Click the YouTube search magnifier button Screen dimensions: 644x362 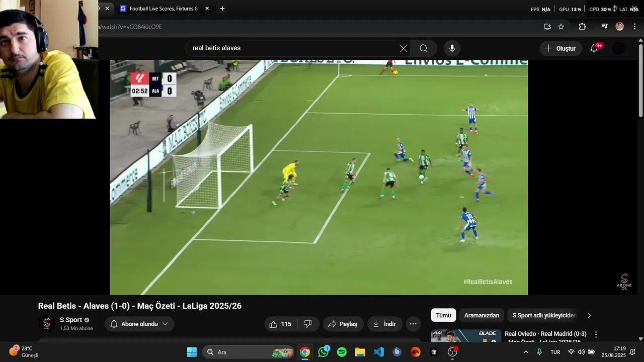(x=424, y=48)
